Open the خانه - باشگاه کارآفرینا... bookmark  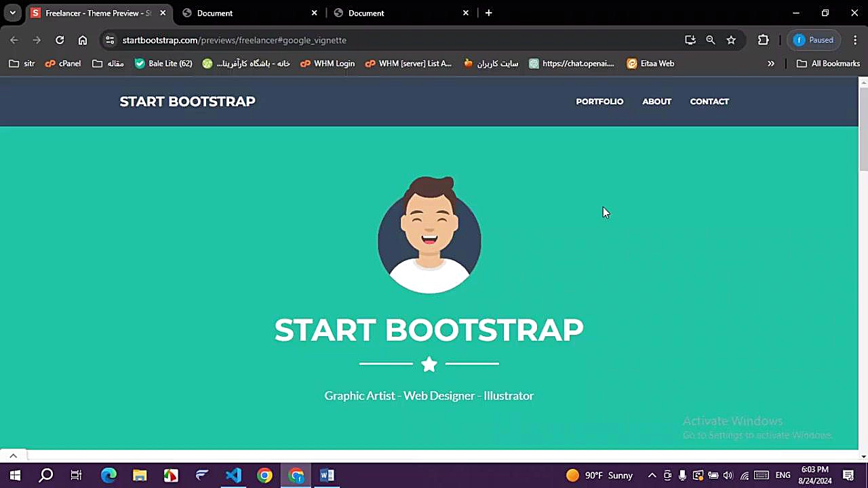pyautogui.click(x=246, y=63)
